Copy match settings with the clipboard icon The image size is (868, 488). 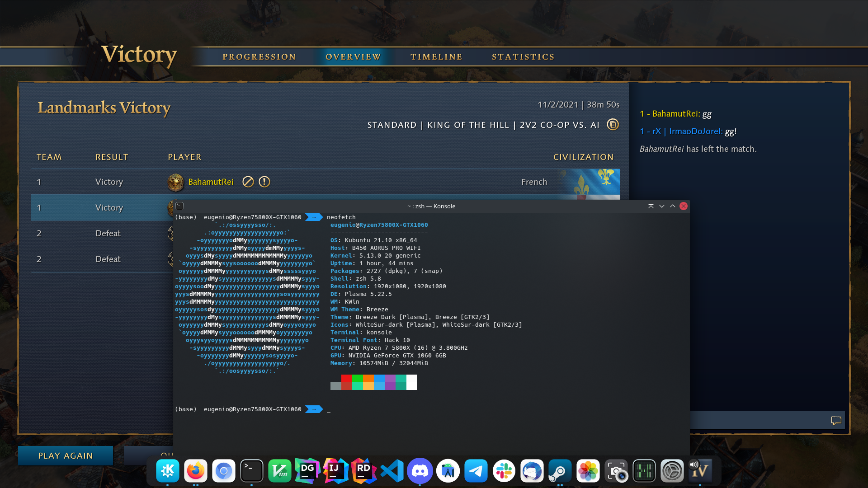(x=613, y=124)
